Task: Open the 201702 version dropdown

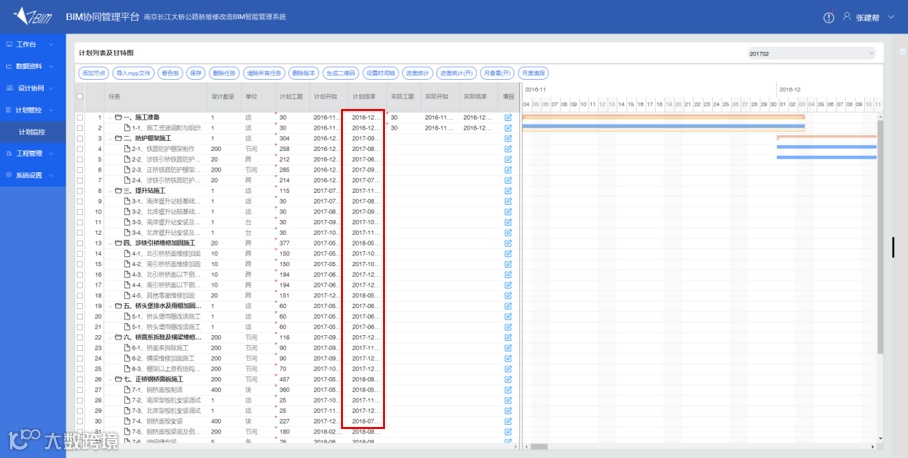Action: (x=811, y=53)
